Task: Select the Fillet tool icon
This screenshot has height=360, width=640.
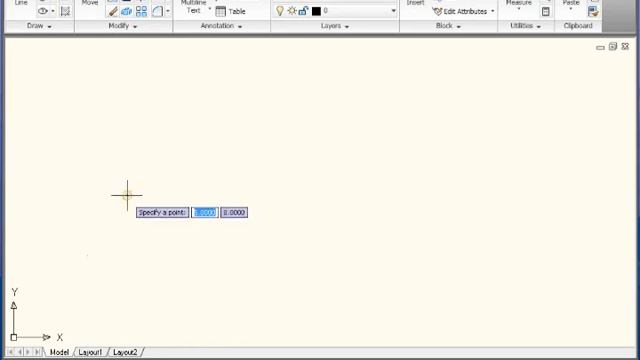Action: (157, 11)
